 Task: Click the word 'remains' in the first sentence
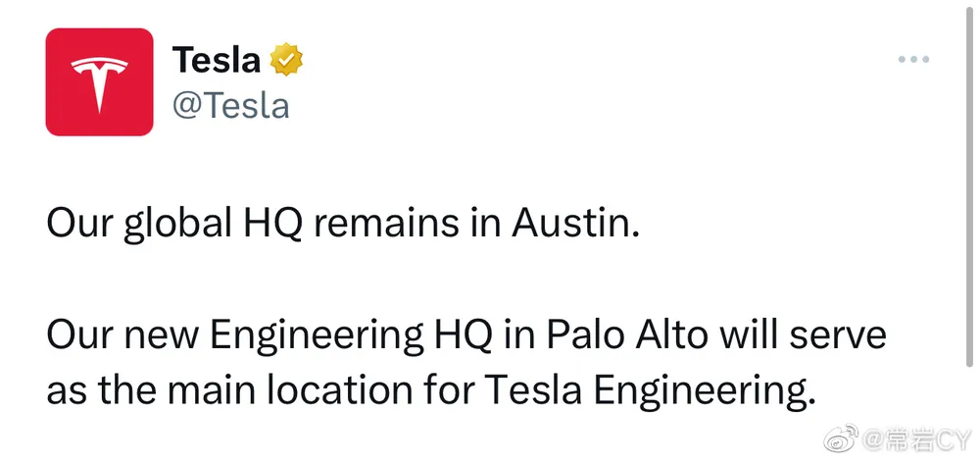(386, 224)
